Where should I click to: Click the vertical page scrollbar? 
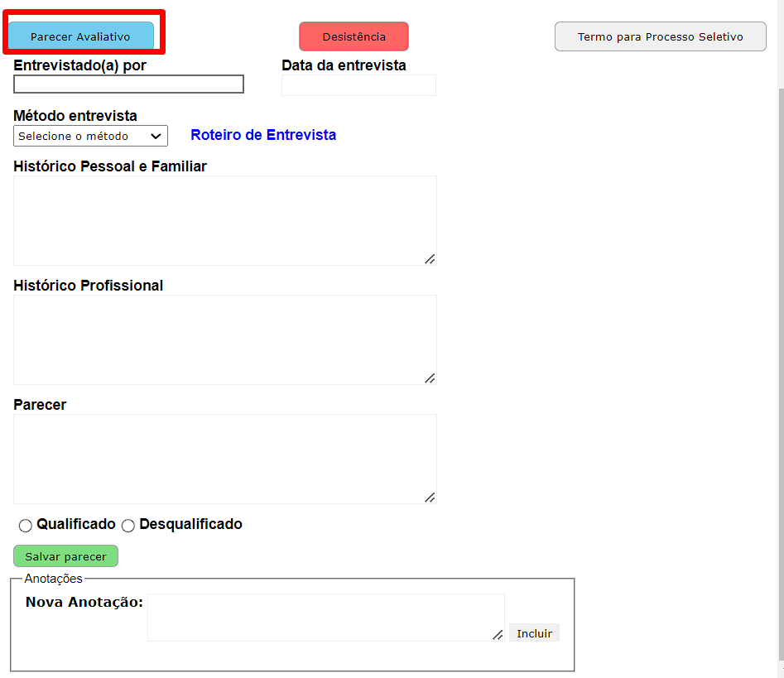coord(780,331)
